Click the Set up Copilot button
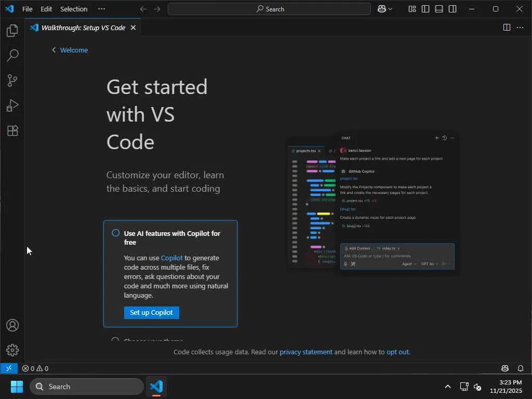Image resolution: width=532 pixels, height=399 pixels. [x=152, y=312]
